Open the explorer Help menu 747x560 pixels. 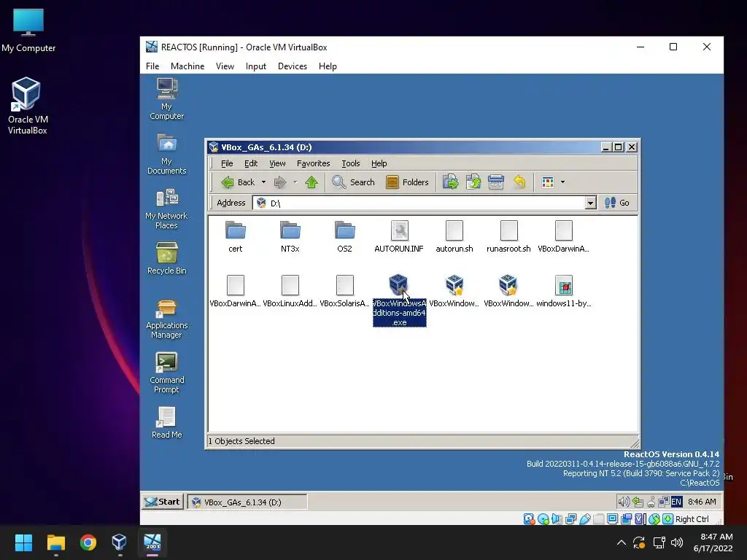click(x=379, y=163)
